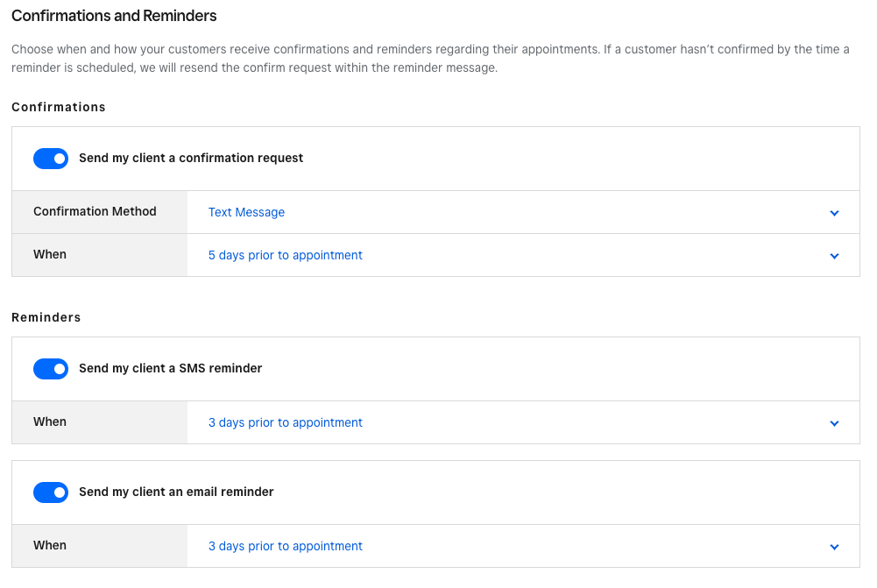877x588 pixels.
Task: Click the When label under Confirmation Method
Action: point(50,254)
